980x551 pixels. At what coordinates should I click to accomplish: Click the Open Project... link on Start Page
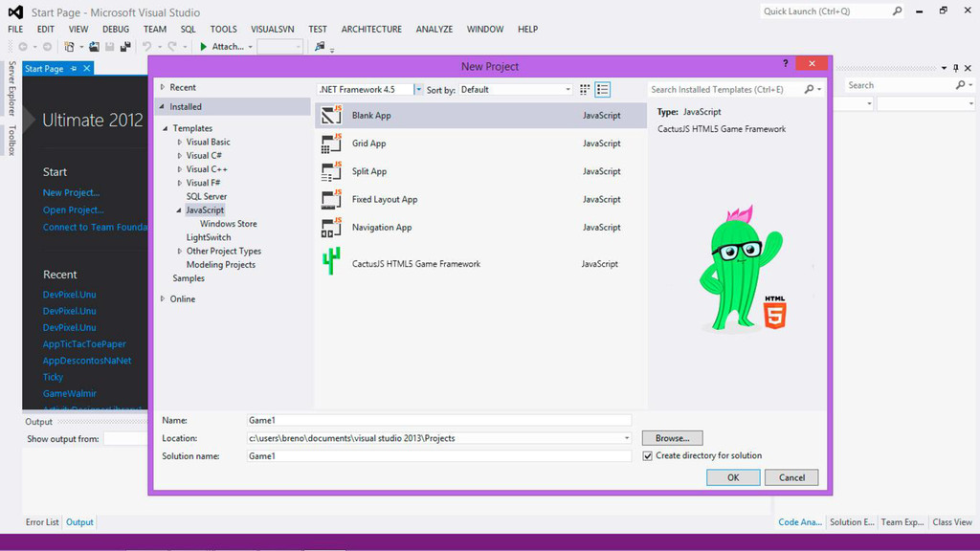(x=73, y=209)
